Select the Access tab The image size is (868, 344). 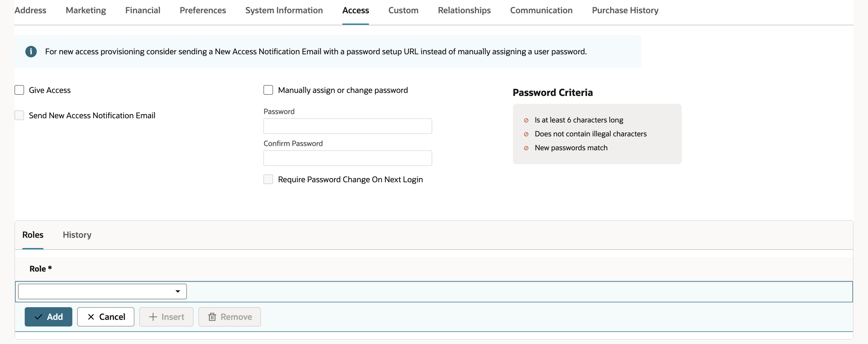point(356,11)
